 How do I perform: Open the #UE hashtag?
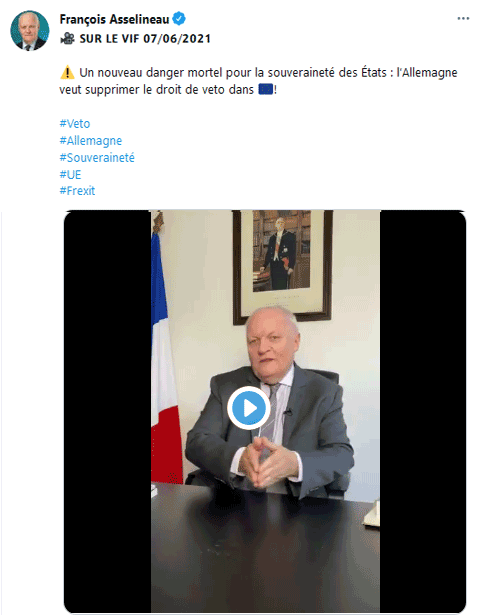click(70, 174)
